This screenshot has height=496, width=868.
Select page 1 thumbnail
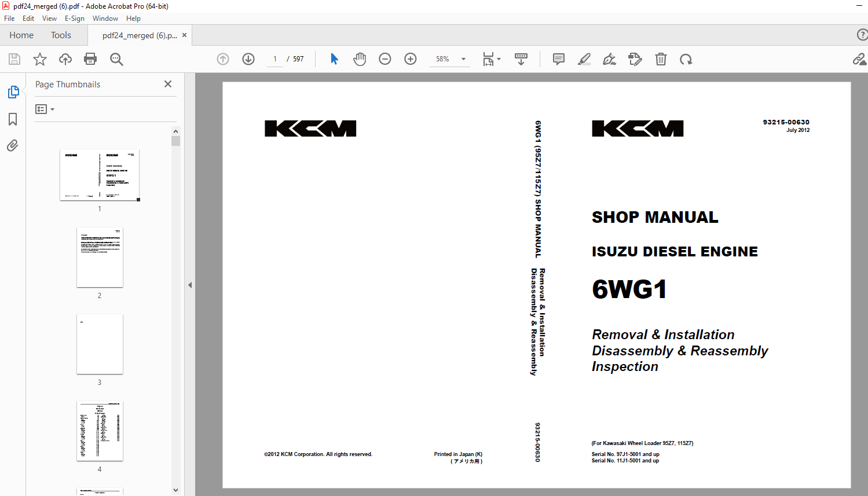100,175
